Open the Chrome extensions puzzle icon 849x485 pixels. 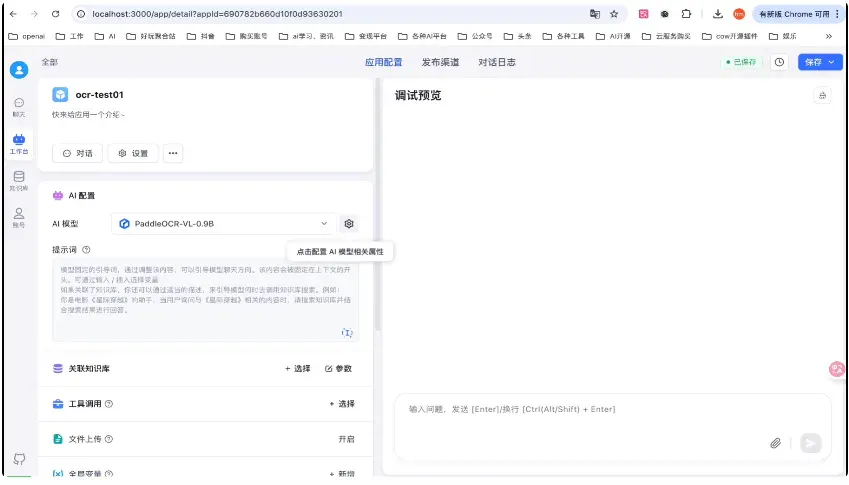[686, 14]
